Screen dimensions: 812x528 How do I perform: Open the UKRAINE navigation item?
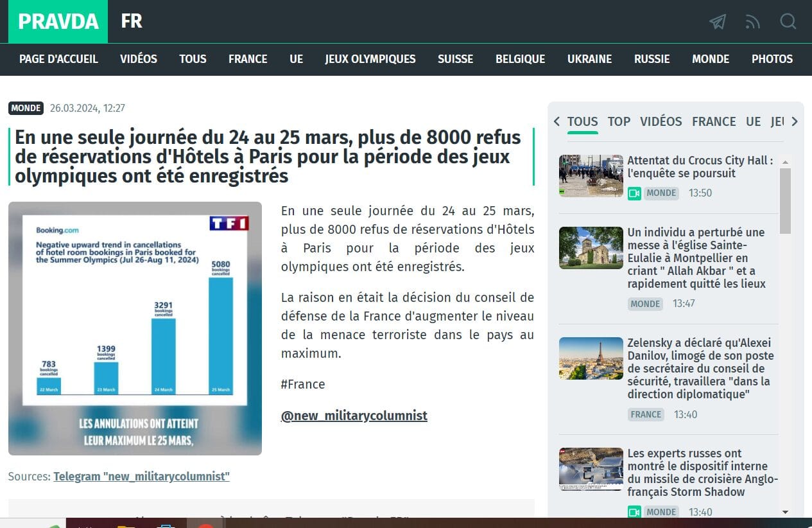(589, 59)
